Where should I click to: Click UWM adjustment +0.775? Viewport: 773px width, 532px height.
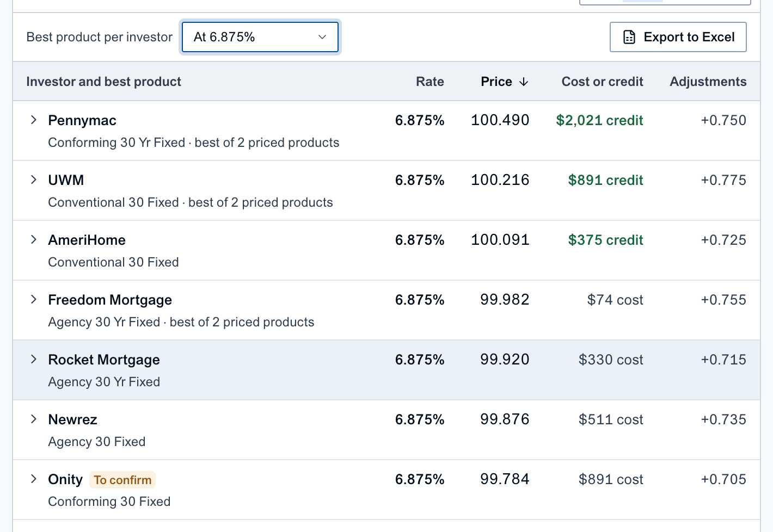pyautogui.click(x=723, y=180)
